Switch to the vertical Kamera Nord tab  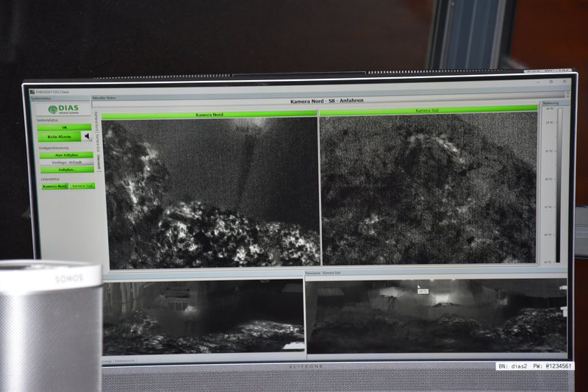(96, 121)
